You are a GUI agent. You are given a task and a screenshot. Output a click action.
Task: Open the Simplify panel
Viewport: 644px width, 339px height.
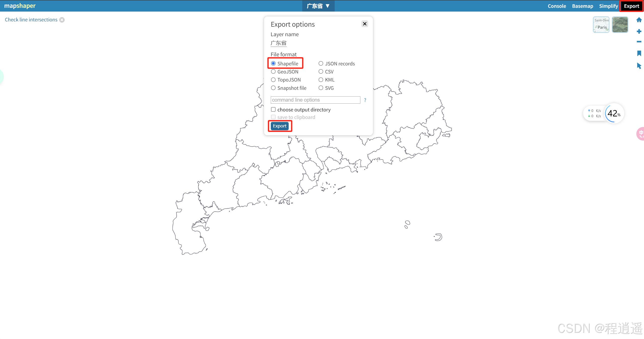[x=608, y=6]
